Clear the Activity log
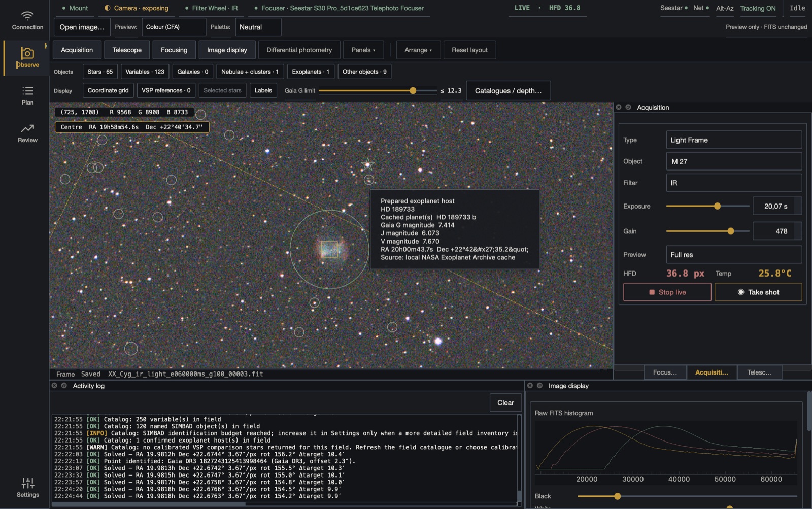Screen dimensions: 812x509 [x=505, y=403]
